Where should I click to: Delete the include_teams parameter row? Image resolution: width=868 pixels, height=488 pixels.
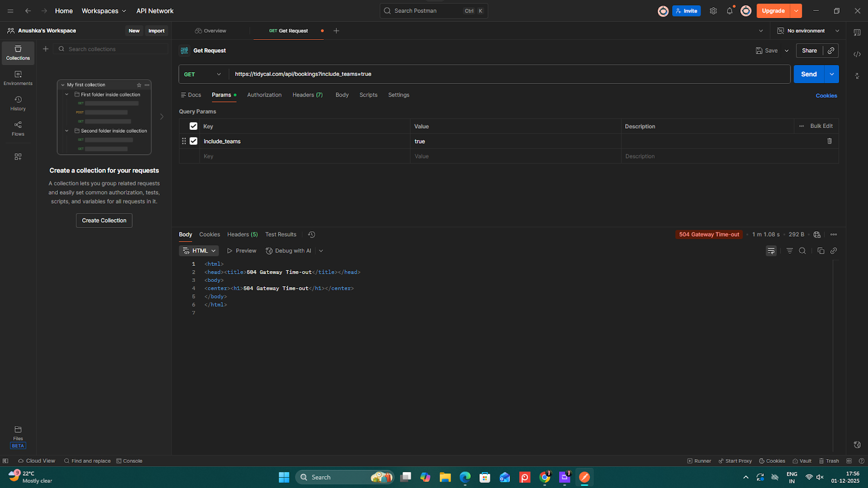click(x=829, y=141)
